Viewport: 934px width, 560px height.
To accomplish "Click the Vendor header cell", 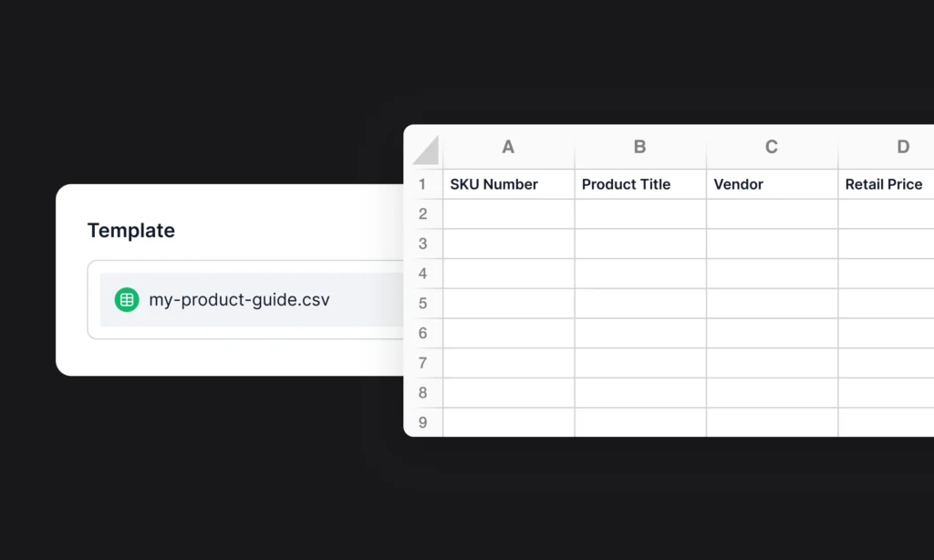I will [x=771, y=184].
